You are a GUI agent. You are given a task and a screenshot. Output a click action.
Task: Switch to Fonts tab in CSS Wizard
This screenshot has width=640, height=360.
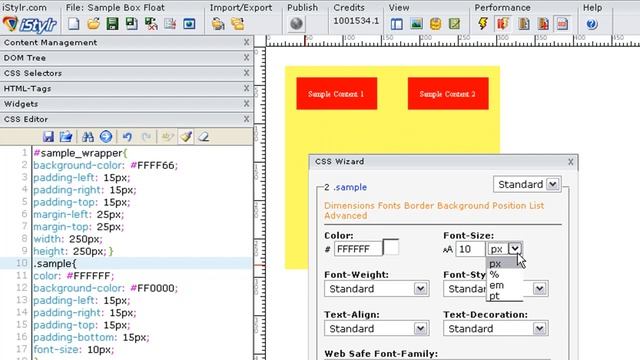389,206
